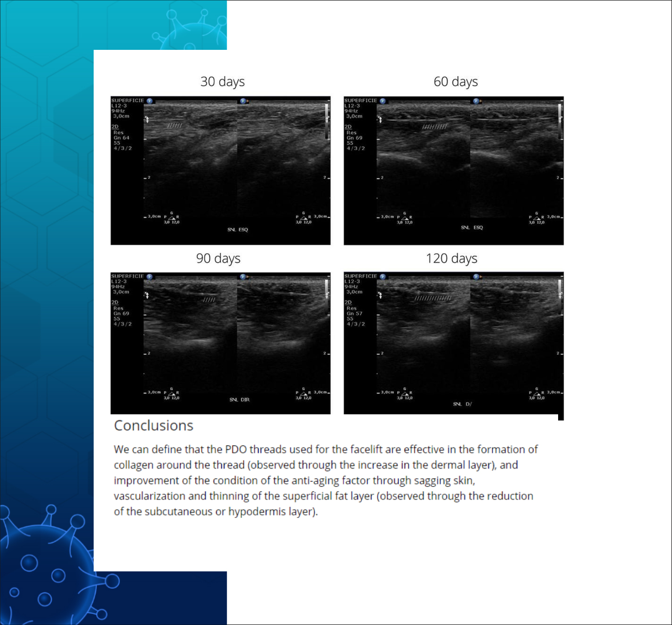Click the Conclusions heading
Image resolution: width=672 pixels, height=625 pixels.
pyautogui.click(x=153, y=425)
